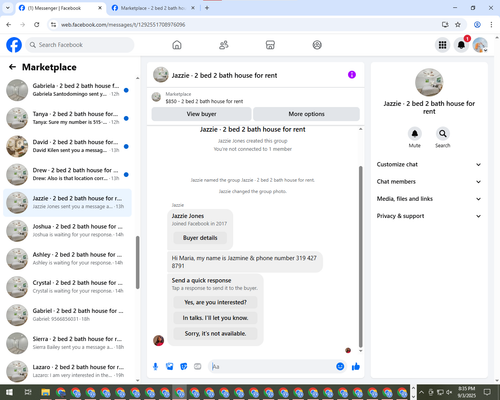Open Chrome profile icon
Image resolution: width=500 pixels, height=400 pixels.
coord(477,25)
